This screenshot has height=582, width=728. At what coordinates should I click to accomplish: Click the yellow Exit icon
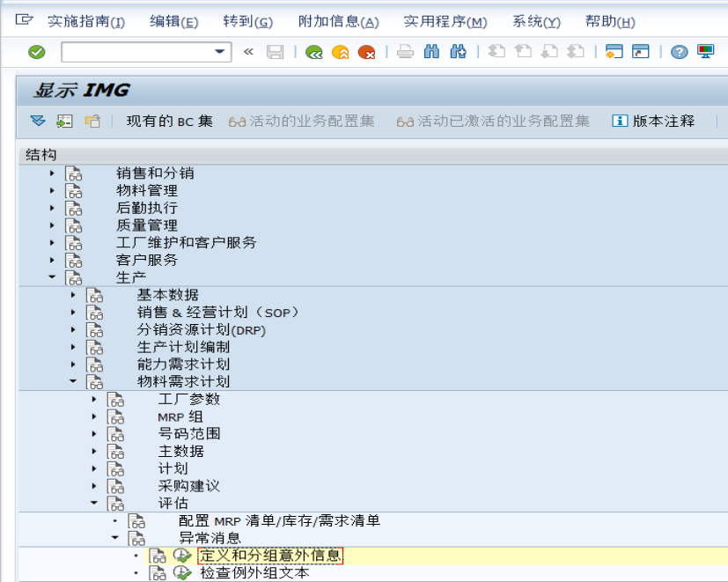341,52
